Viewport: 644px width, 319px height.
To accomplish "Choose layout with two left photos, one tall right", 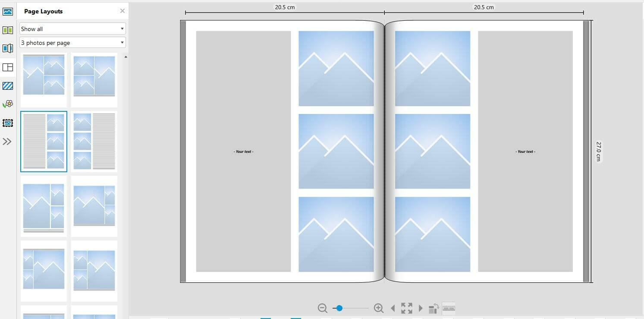I will point(94,80).
